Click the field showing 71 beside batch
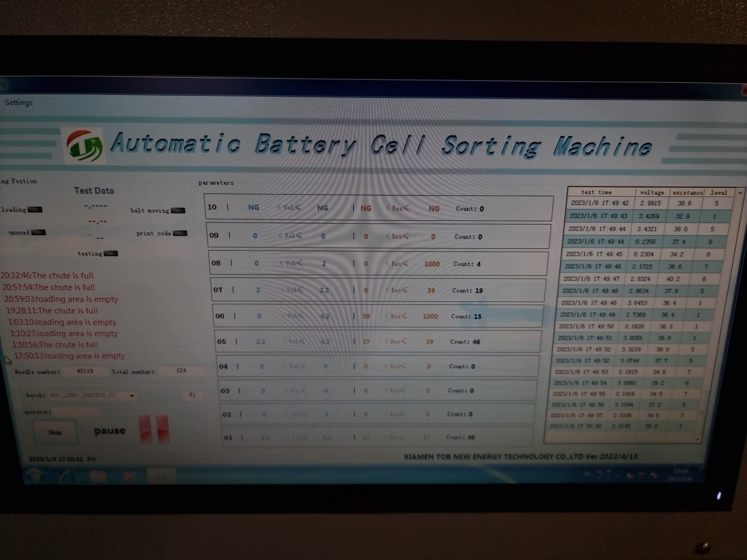This screenshot has height=560, width=747. coord(192,395)
